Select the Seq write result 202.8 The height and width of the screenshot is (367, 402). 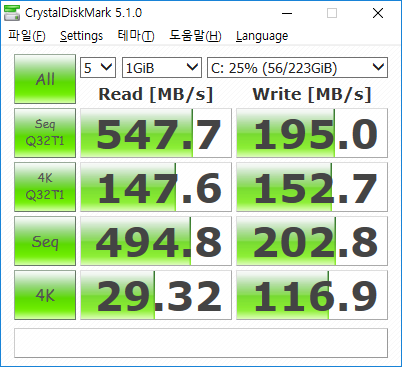pyautogui.click(x=312, y=241)
